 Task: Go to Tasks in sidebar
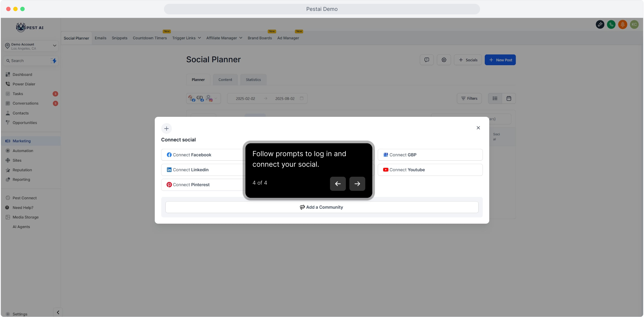pos(18,94)
